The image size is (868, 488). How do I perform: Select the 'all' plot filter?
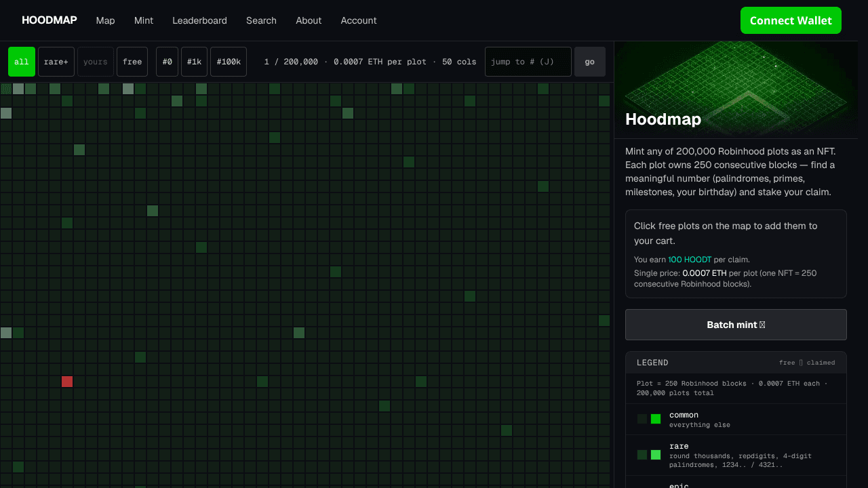(x=22, y=62)
